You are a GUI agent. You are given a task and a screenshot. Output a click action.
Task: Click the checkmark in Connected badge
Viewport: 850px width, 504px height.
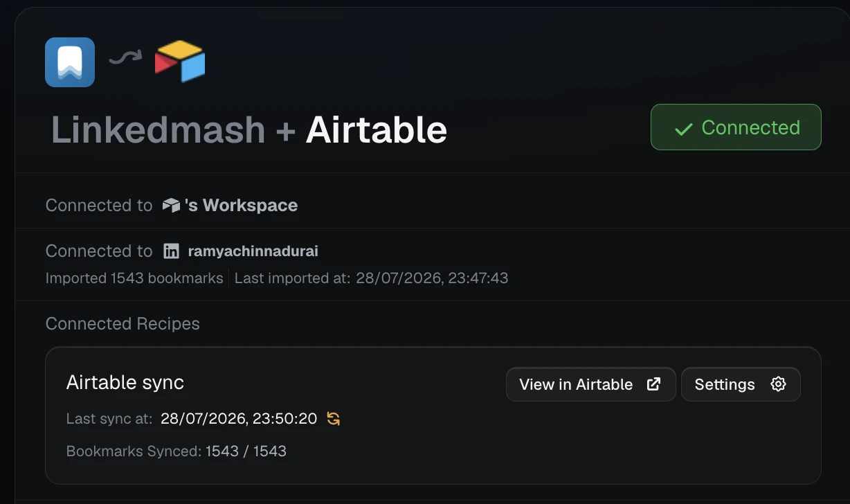[684, 129]
